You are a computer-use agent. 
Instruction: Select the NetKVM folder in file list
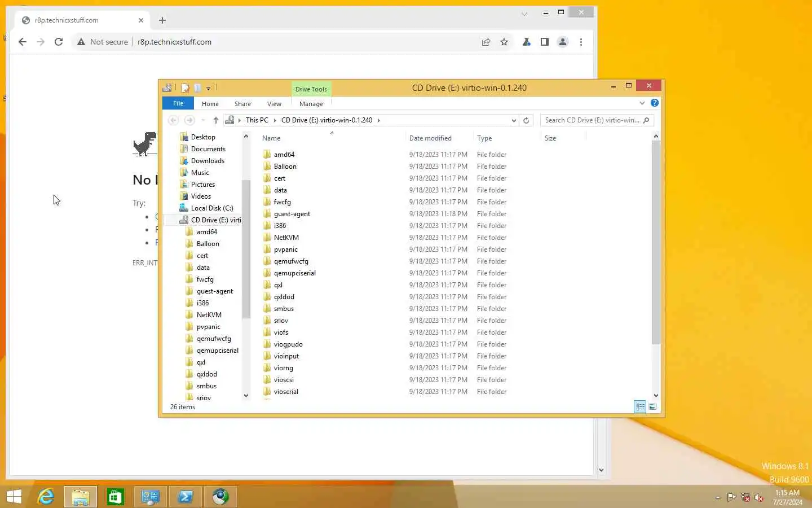point(286,238)
